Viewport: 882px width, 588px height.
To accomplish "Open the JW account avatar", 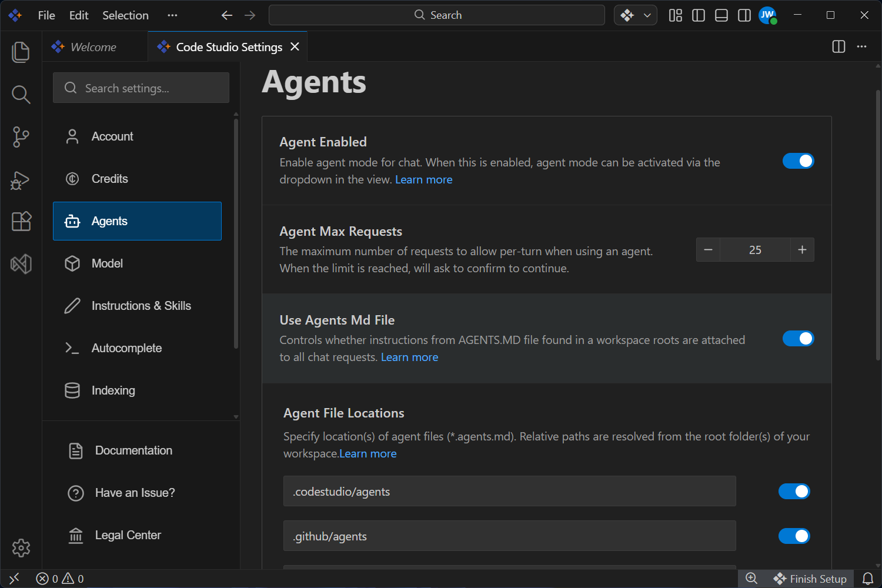I will [767, 15].
